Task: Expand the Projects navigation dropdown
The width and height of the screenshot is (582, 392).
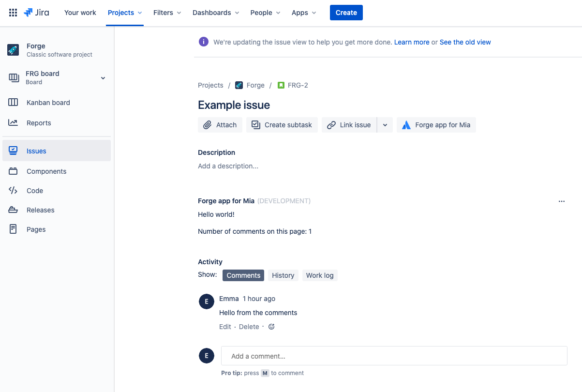Action: [x=125, y=13]
